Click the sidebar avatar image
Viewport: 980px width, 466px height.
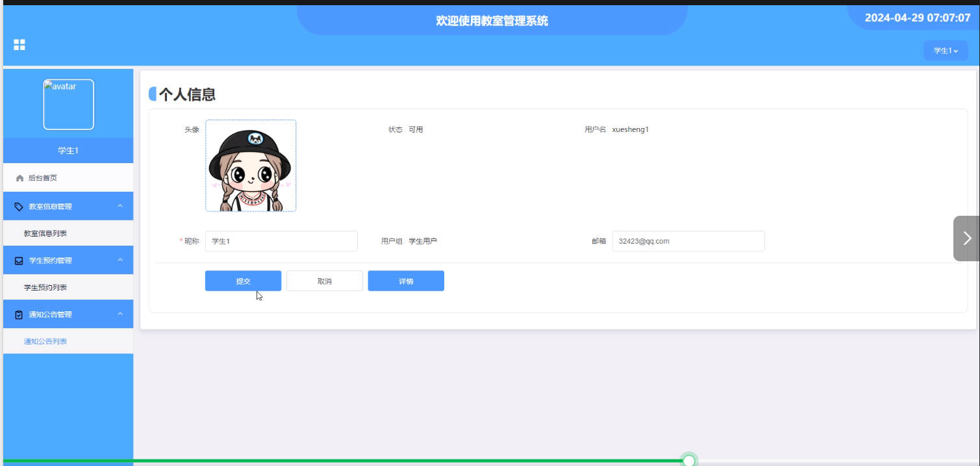(x=69, y=105)
